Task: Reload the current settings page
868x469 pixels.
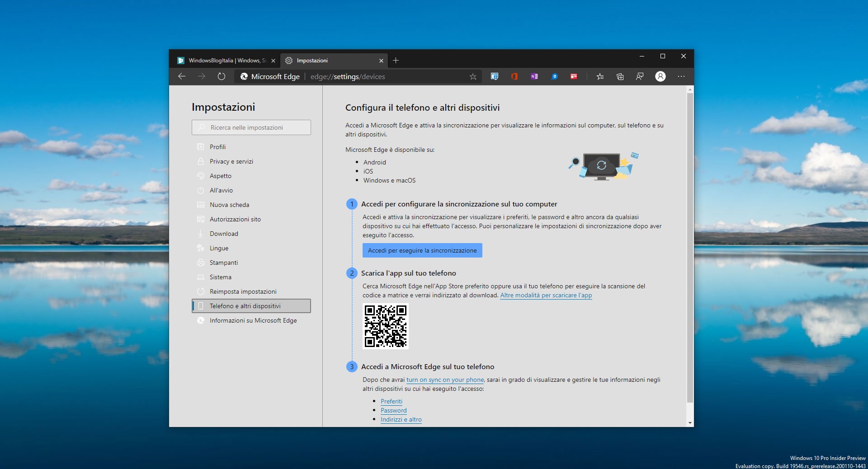Action: click(221, 76)
